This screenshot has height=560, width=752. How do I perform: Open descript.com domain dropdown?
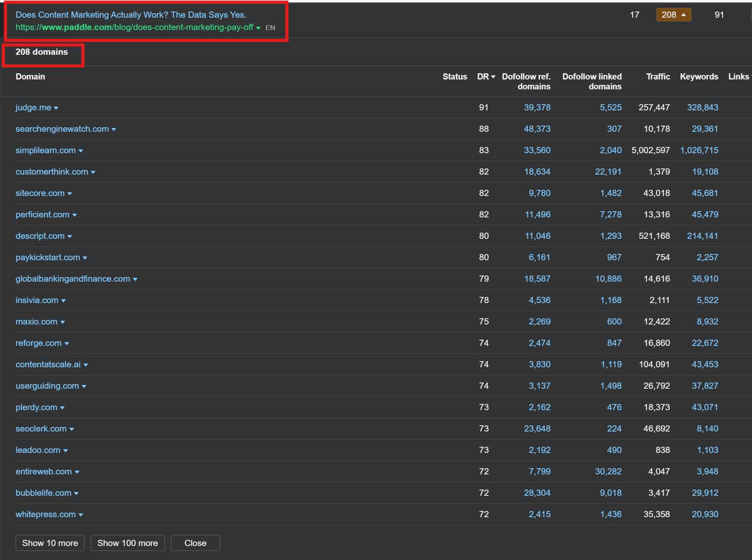70,236
